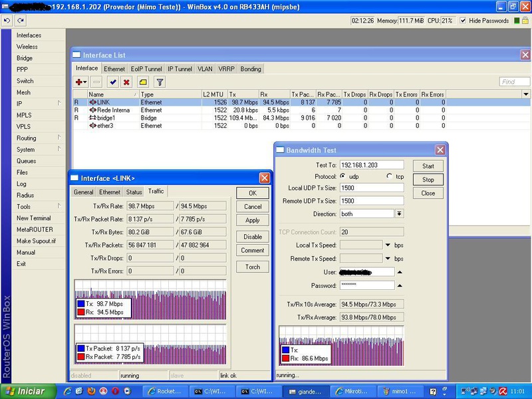The height and width of the screenshot is (399, 532).
Task: Click the minus remove interface icon
Action: pos(96,82)
